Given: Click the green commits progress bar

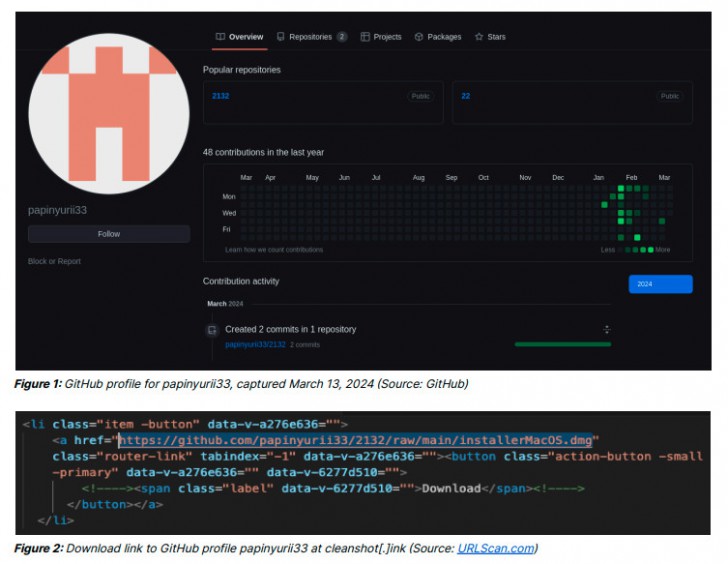Looking at the screenshot, I should (x=563, y=344).
